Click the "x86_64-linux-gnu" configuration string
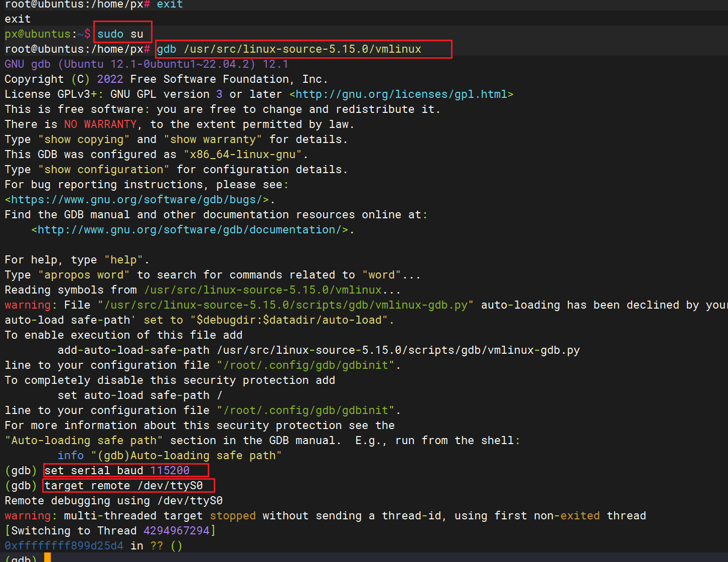 [242, 155]
